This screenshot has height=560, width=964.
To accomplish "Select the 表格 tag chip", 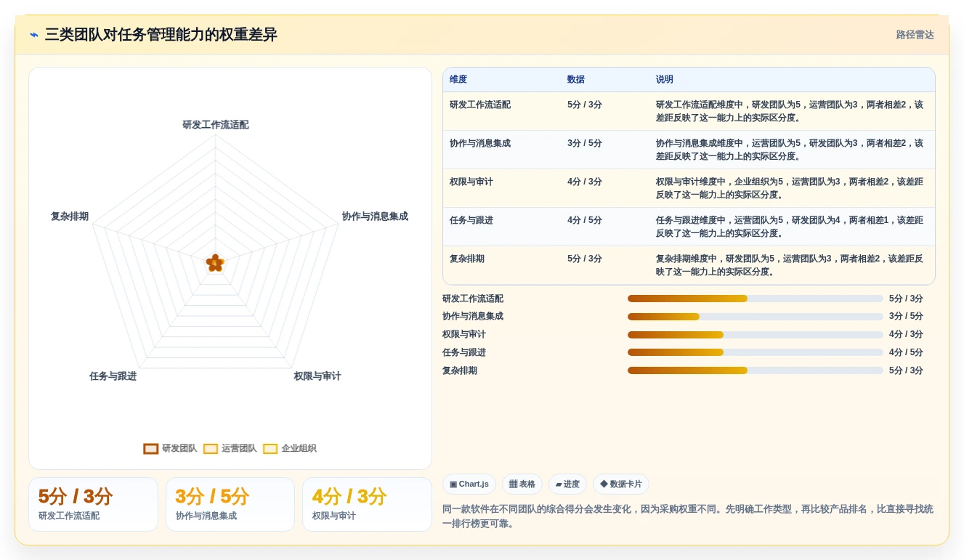I will 522,484.
